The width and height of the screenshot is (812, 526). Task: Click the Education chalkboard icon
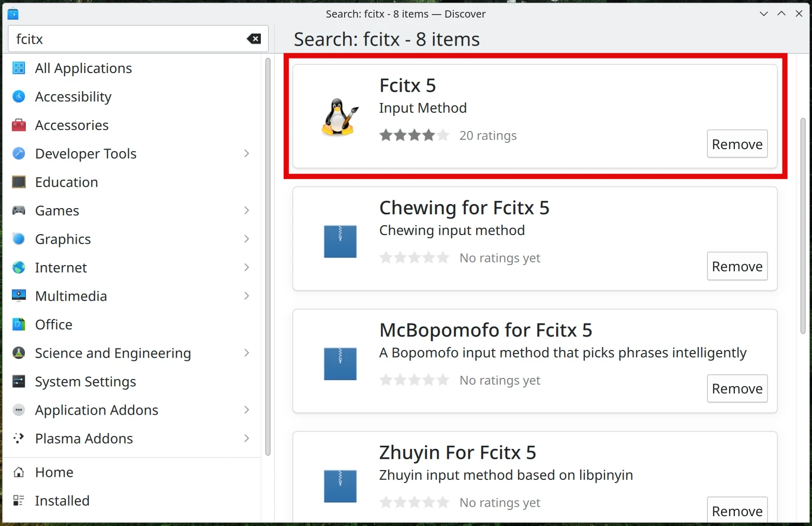tap(19, 182)
